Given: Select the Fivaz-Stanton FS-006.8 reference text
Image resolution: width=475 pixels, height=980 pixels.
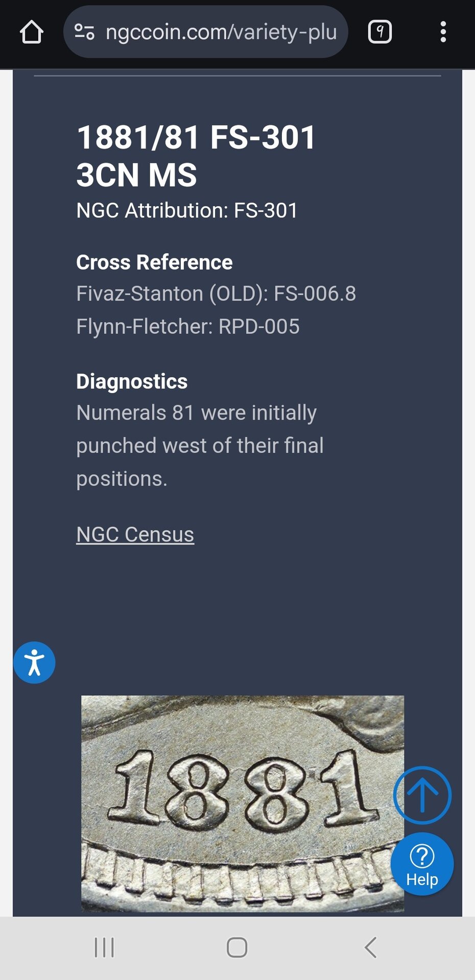Looking at the screenshot, I should click(216, 293).
